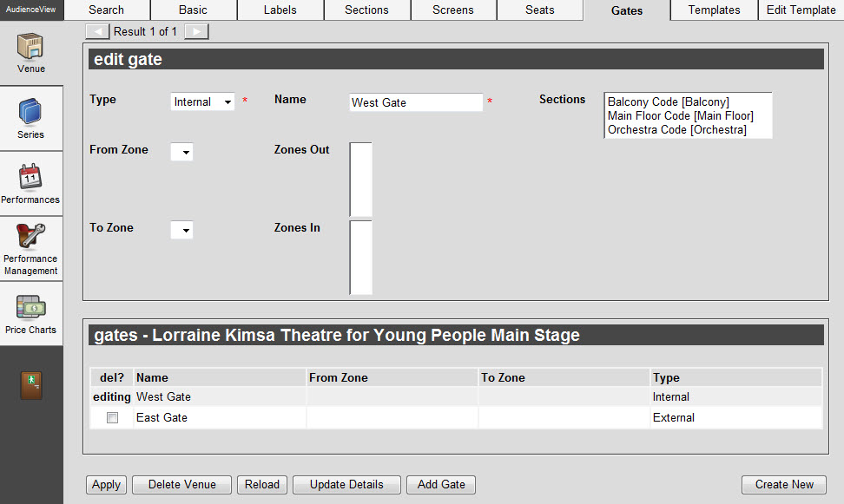The image size is (844, 504).
Task: Click the Delete Venue button
Action: tap(182, 485)
